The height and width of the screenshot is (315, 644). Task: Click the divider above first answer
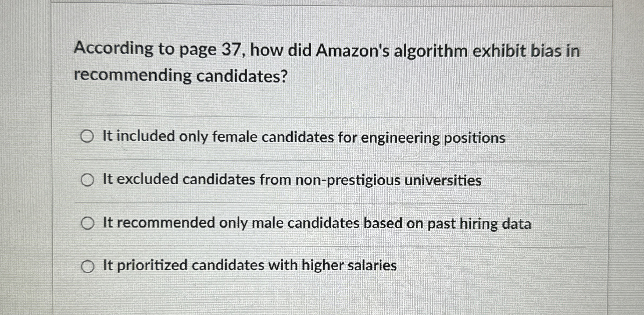323,116
